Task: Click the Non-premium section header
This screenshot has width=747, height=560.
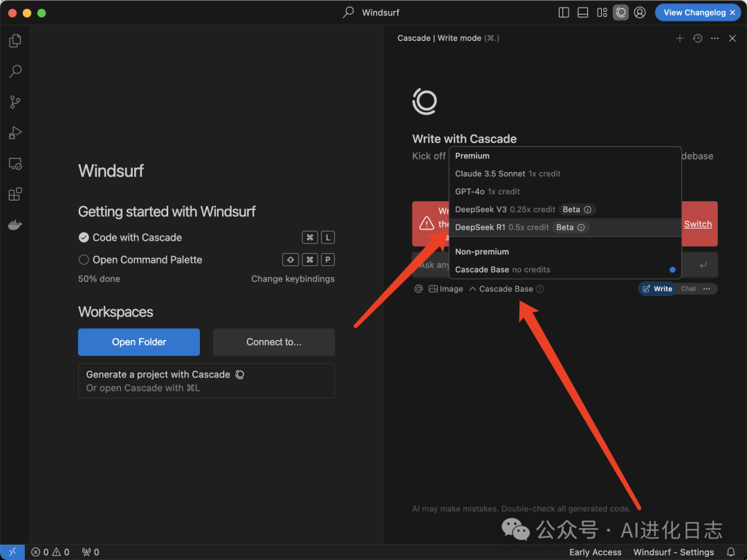Action: point(482,252)
